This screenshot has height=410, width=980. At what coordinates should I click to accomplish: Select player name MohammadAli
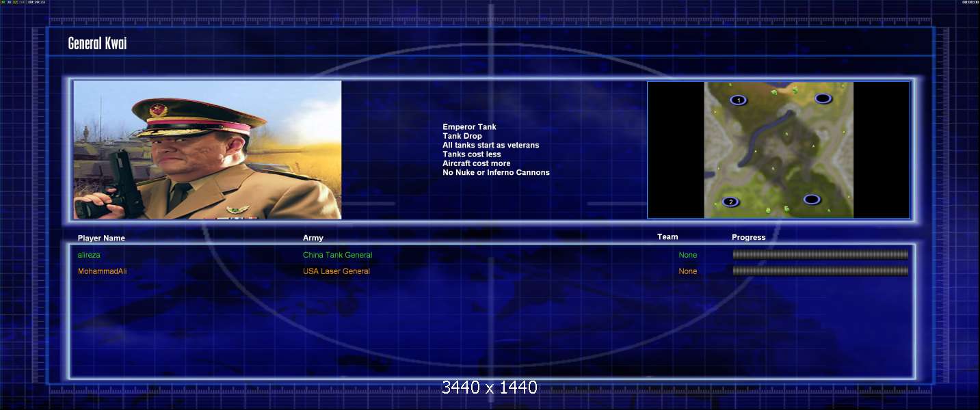click(103, 271)
